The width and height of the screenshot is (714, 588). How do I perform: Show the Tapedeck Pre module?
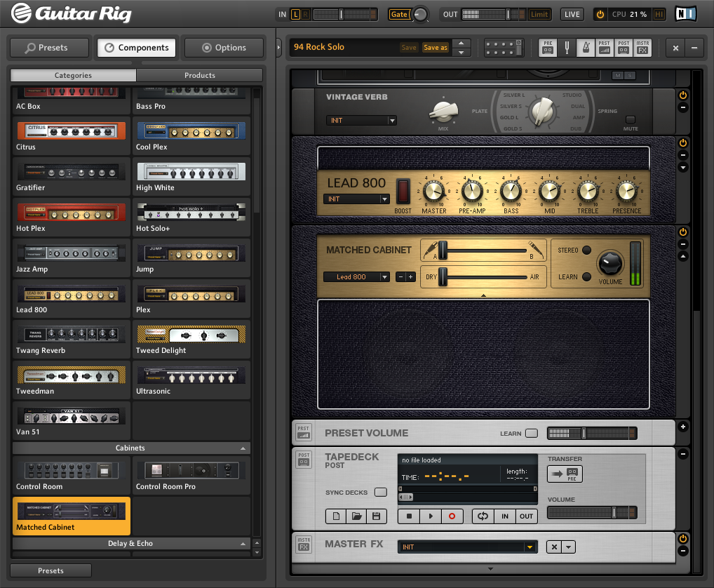[x=548, y=48]
